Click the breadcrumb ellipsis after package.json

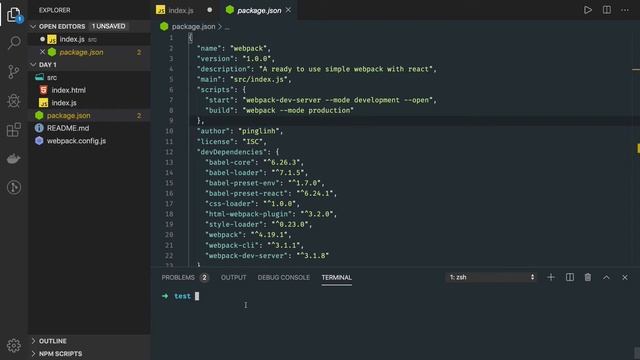(x=227, y=27)
